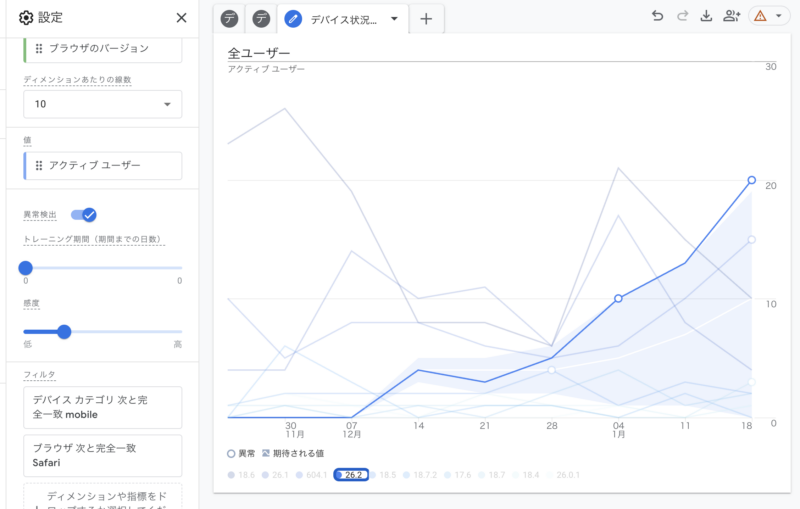Image resolution: width=800 pixels, height=509 pixels.
Task: Download the exploration data
Action: (707, 16)
